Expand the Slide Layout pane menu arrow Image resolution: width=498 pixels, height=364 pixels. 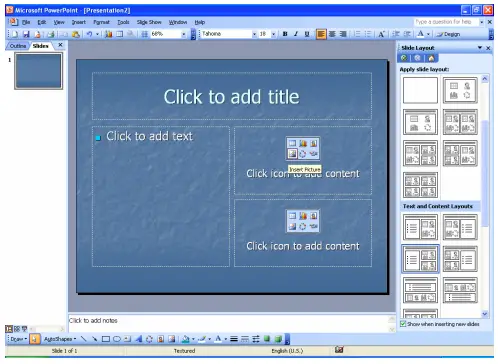point(480,48)
